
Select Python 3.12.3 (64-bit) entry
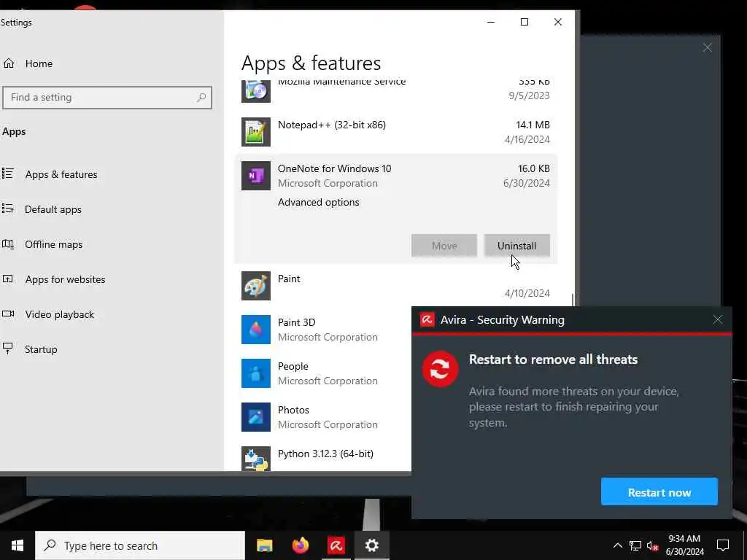pos(324,456)
